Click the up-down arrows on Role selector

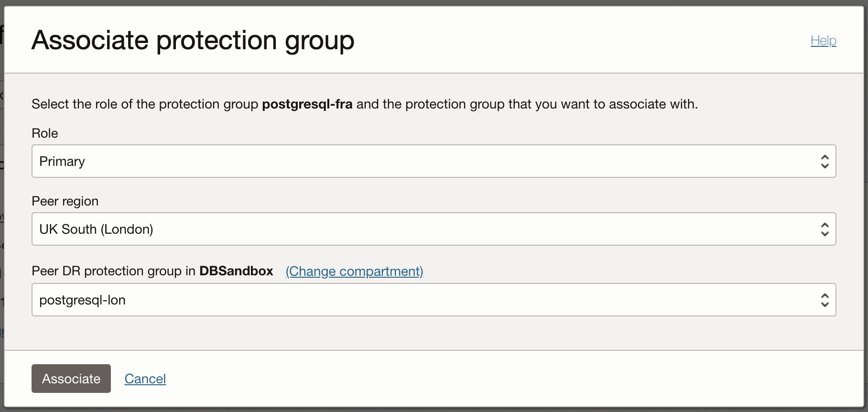825,162
